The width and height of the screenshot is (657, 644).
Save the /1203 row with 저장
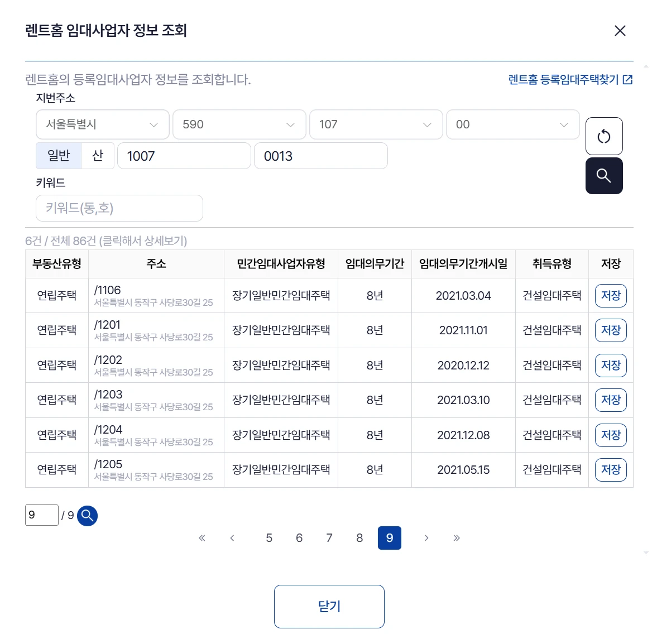(611, 400)
